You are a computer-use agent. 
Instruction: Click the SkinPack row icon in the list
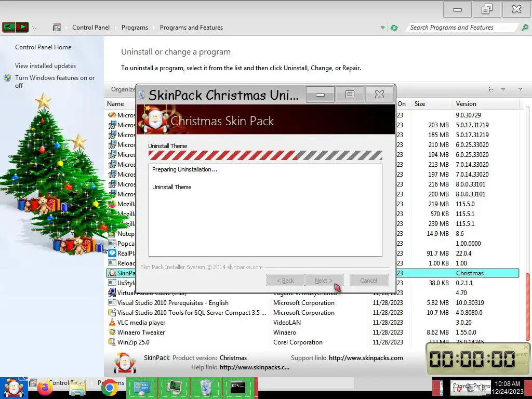pyautogui.click(x=112, y=273)
